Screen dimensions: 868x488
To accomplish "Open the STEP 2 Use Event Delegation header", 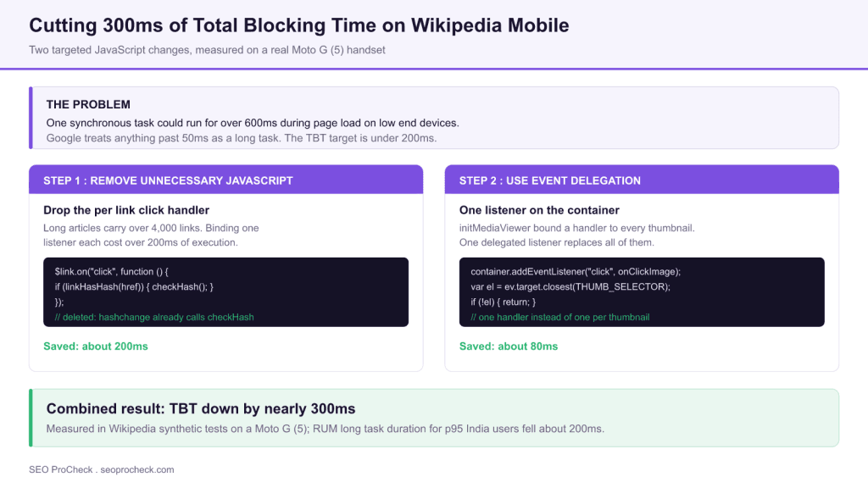I will (x=642, y=180).
